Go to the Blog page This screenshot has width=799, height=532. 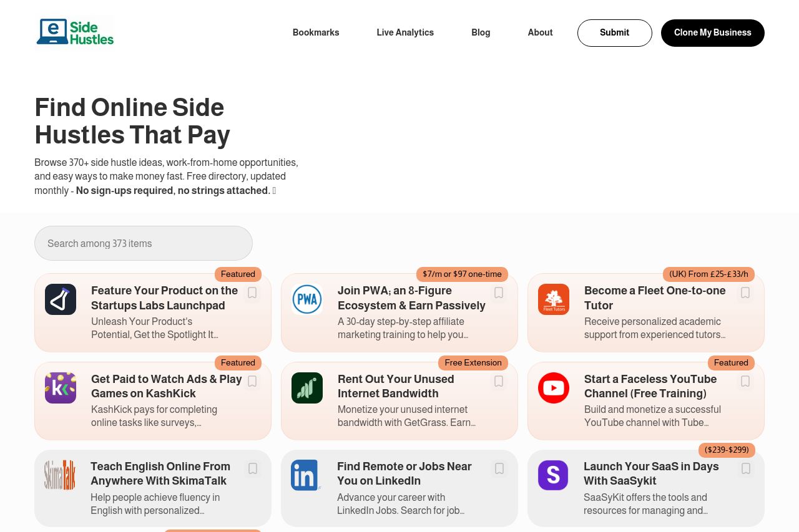click(x=481, y=32)
